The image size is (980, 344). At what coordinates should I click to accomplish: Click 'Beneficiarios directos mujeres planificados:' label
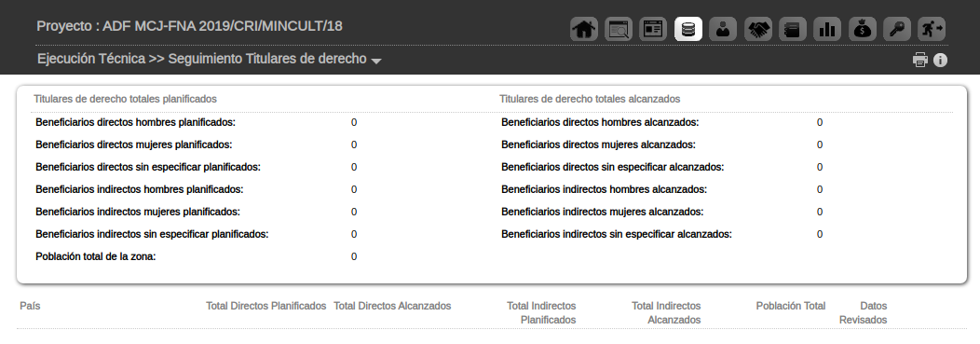coord(134,145)
